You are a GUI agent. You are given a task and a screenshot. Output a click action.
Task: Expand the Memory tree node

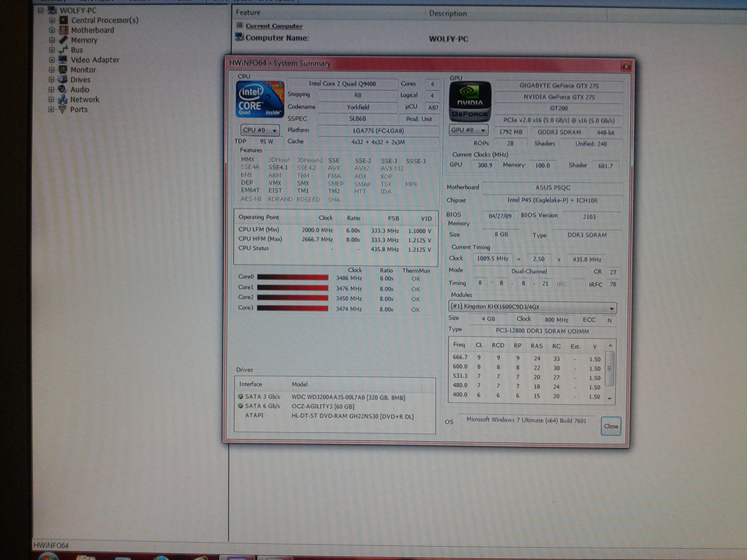[x=52, y=40]
